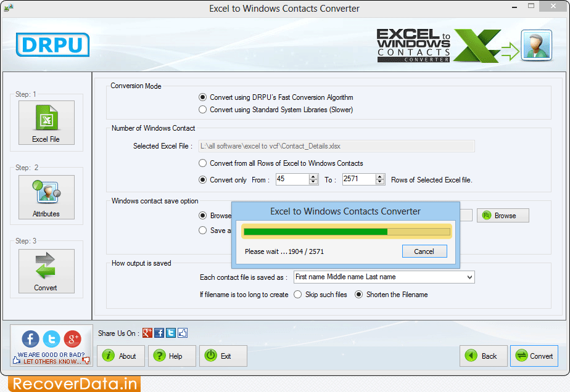
Task: Click the contact avatar icon in header
Action: pos(537,45)
